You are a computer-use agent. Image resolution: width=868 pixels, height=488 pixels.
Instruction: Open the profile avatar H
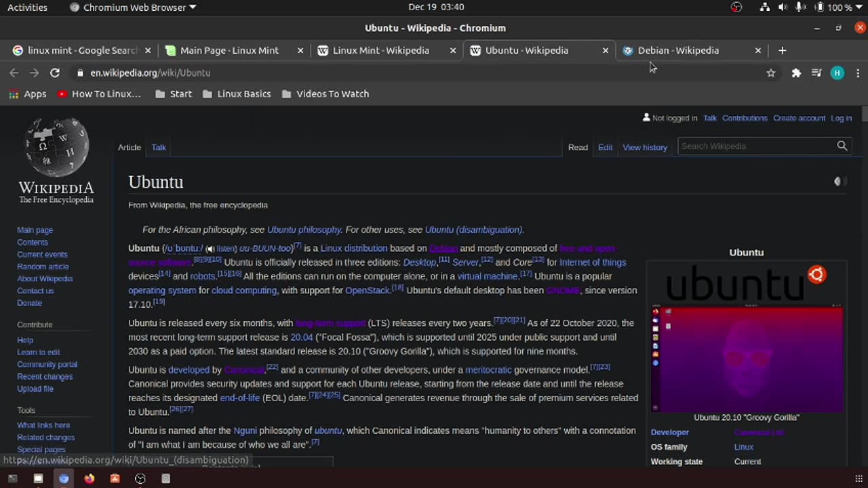coord(837,73)
